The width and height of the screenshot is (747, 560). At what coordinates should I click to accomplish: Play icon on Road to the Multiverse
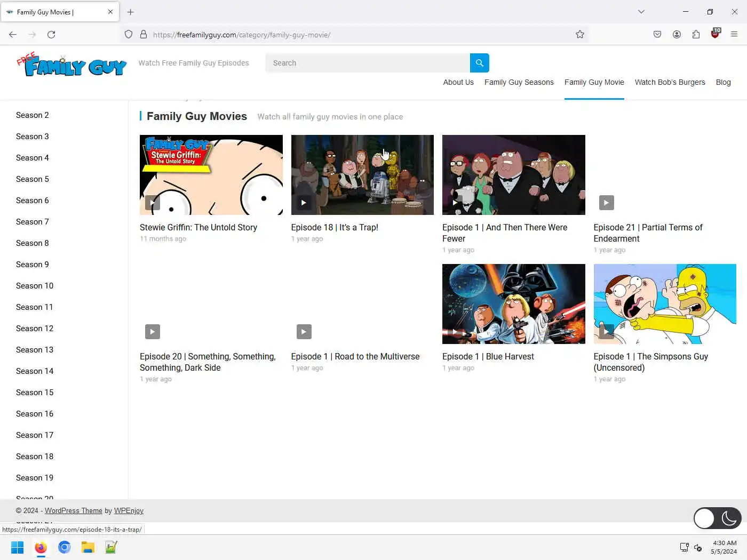(304, 332)
